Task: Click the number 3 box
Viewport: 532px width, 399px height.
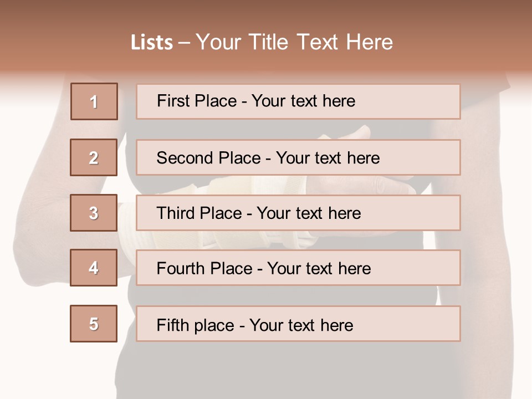Action: click(x=94, y=213)
